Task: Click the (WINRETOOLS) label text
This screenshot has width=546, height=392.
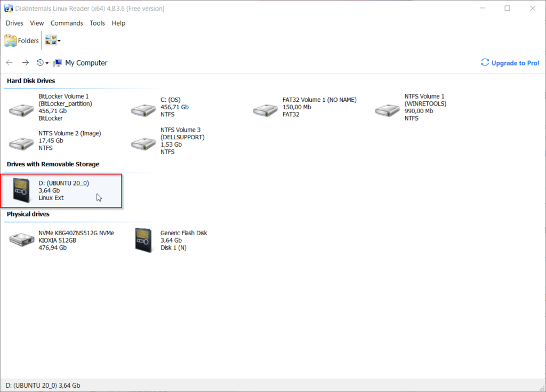Action: 425,103
